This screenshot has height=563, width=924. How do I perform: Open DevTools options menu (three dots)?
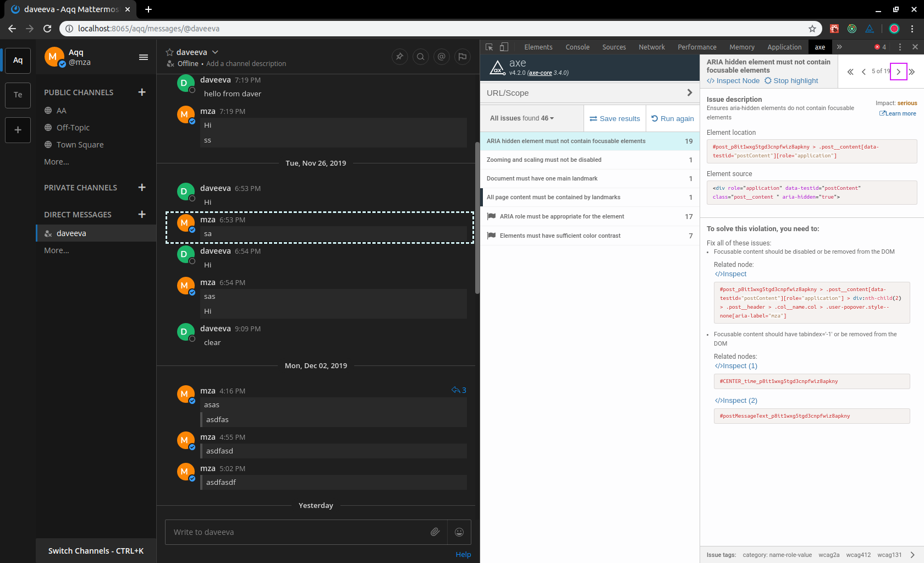900,47
